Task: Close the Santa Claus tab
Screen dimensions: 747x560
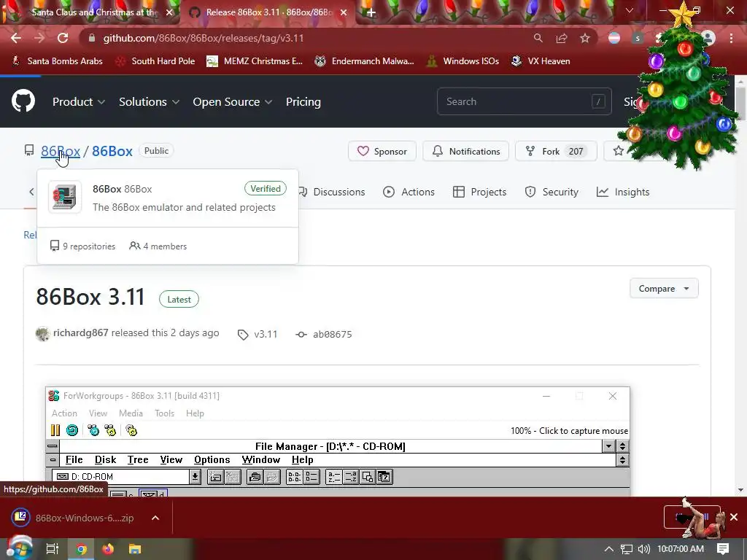Action: [169, 12]
